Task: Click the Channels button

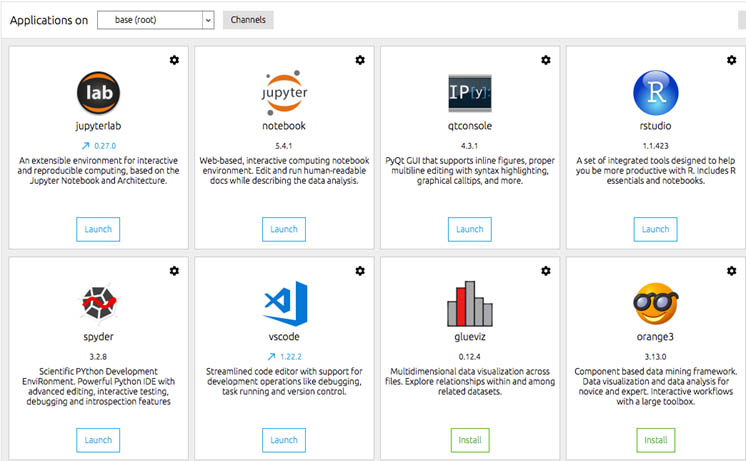Action: pyautogui.click(x=248, y=20)
